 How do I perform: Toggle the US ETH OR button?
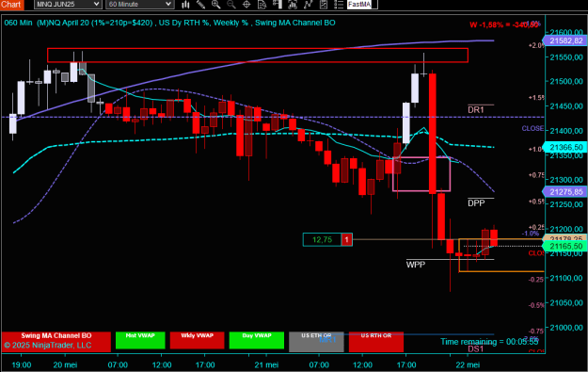click(x=316, y=342)
